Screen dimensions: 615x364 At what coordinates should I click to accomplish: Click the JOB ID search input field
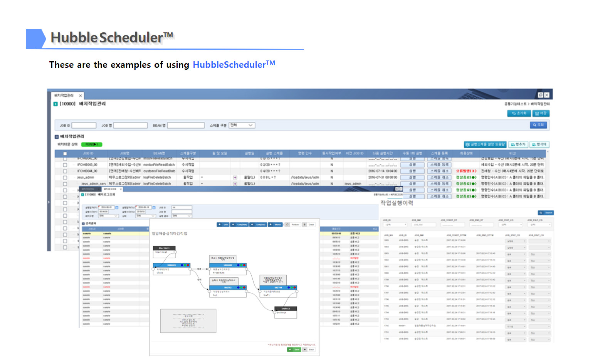[84, 126]
